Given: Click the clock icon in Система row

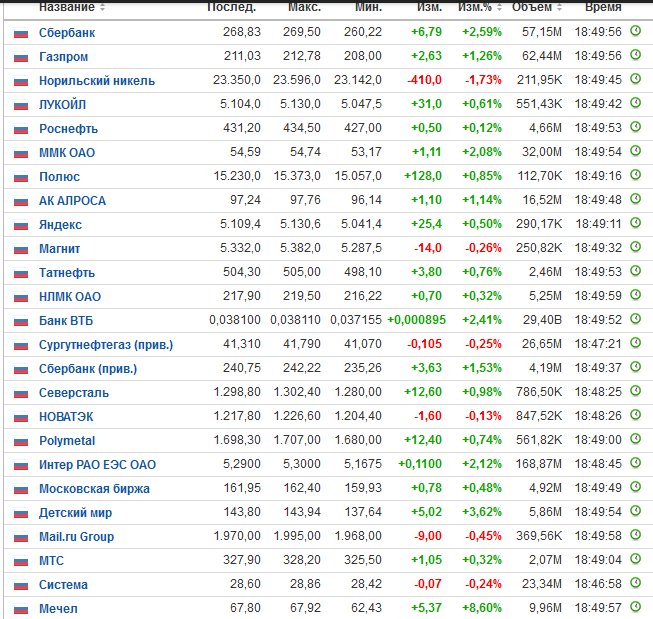Looking at the screenshot, I should (x=635, y=583).
